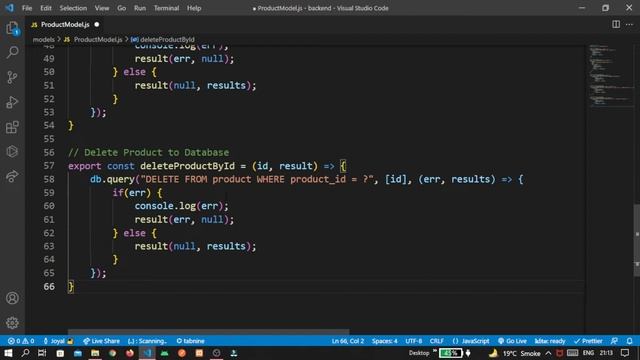Click the horizontal editor scrollbar
The height and width of the screenshot is (360, 640).
click(x=208, y=331)
